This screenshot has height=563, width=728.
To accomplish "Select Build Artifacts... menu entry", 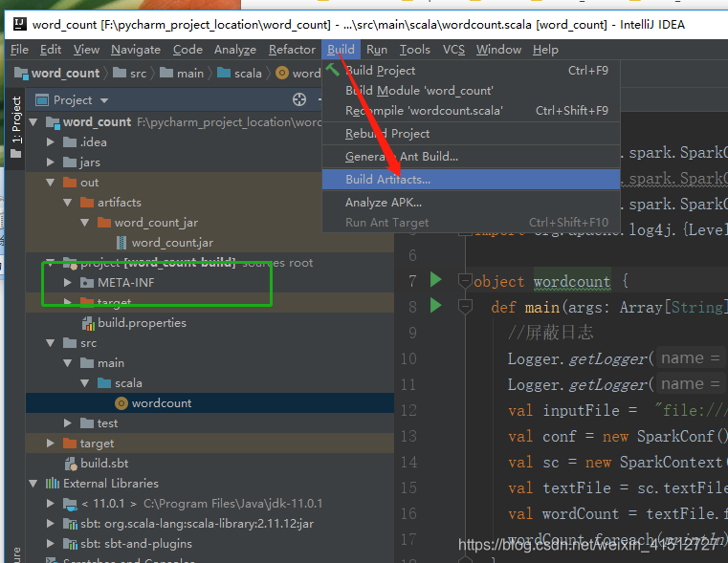I will [472, 180].
